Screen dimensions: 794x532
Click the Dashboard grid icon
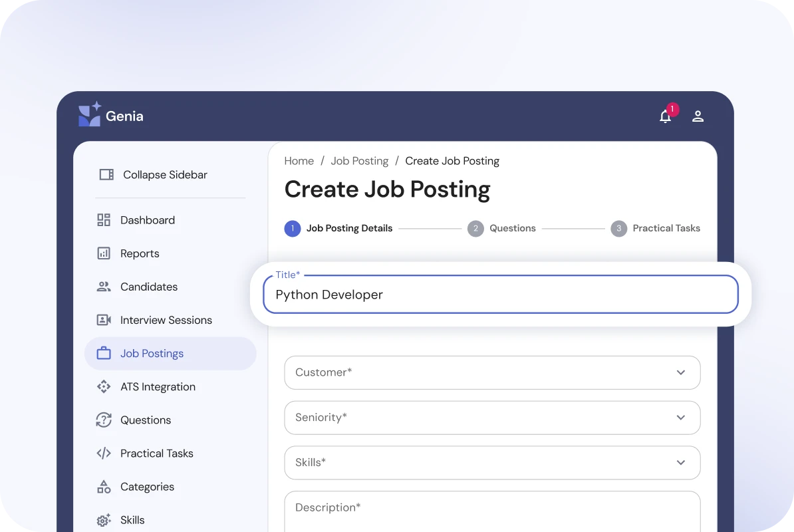(104, 220)
